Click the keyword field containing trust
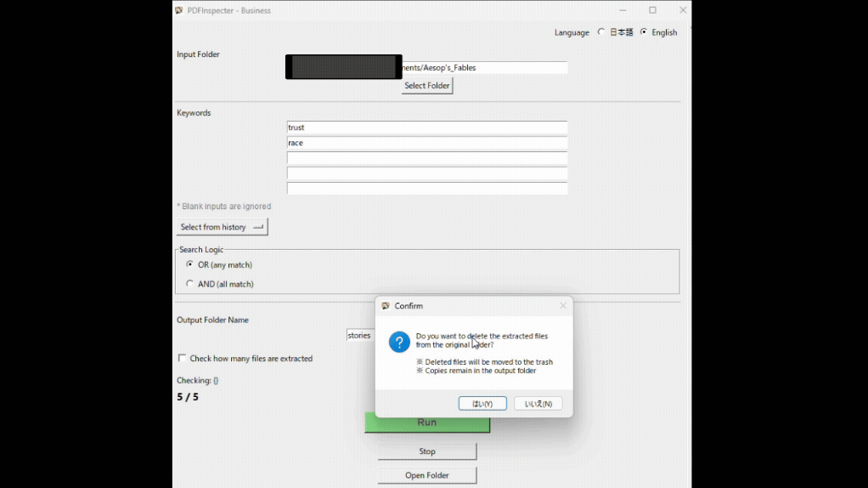 coord(427,128)
